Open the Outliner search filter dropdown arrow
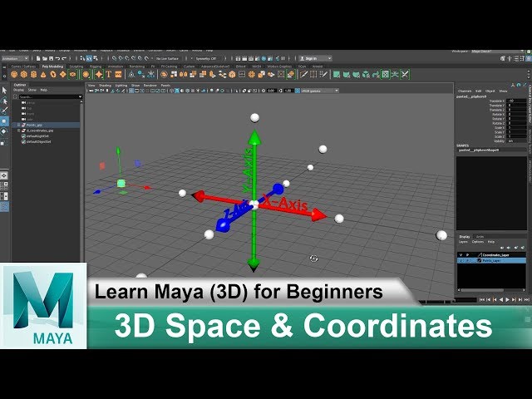This screenshot has width=532, height=399. pyautogui.click(x=80, y=97)
